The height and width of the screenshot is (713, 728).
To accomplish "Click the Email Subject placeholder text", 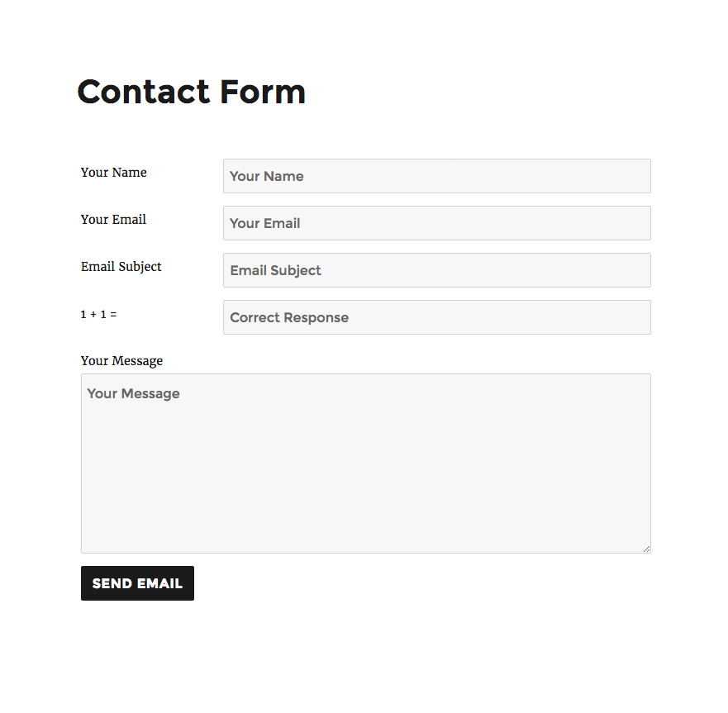I will pyautogui.click(x=275, y=270).
